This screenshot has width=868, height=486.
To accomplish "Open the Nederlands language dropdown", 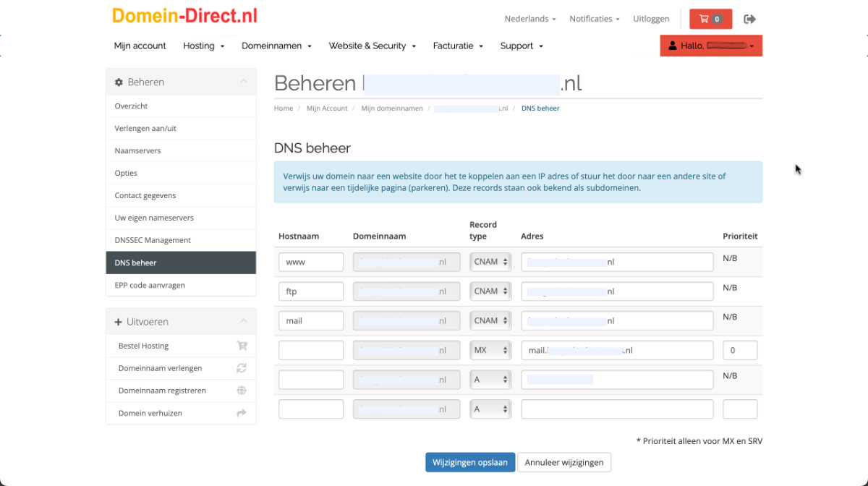I will tap(530, 19).
